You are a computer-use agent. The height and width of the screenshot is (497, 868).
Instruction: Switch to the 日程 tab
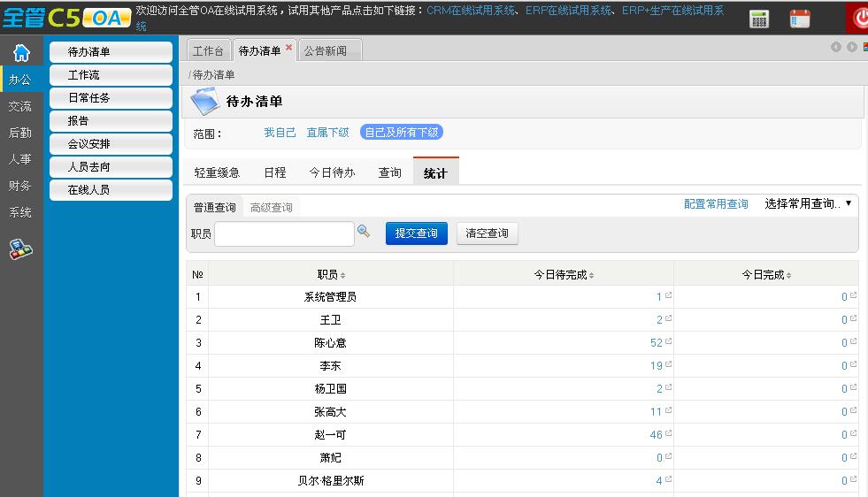(275, 172)
